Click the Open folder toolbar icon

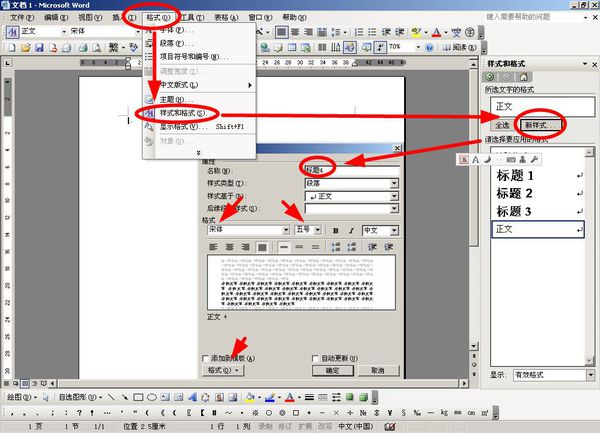pyautogui.click(x=25, y=47)
